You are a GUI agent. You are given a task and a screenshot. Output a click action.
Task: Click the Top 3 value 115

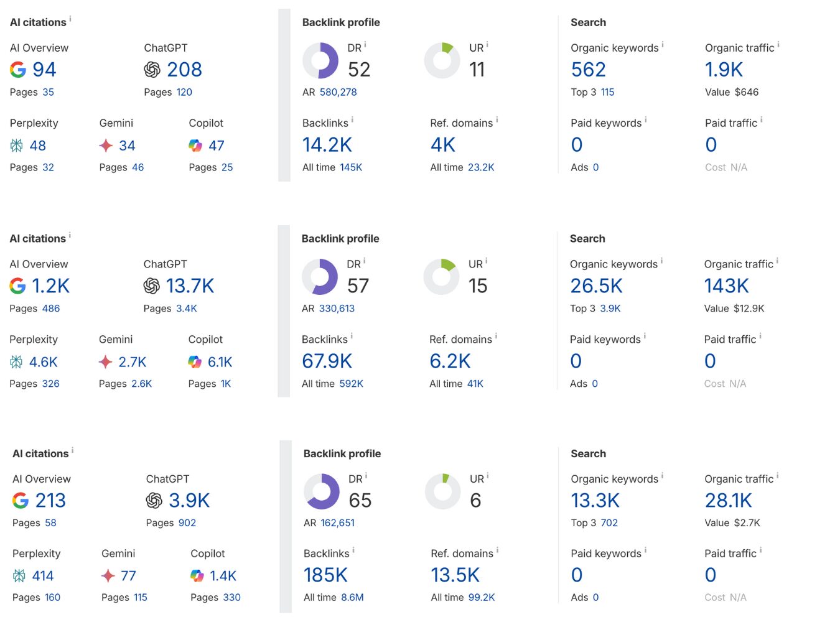(x=607, y=92)
